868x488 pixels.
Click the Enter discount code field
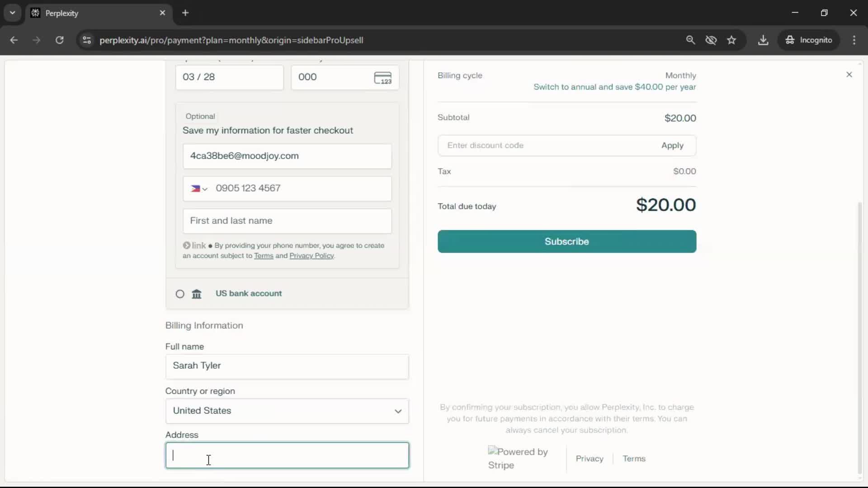click(x=542, y=145)
